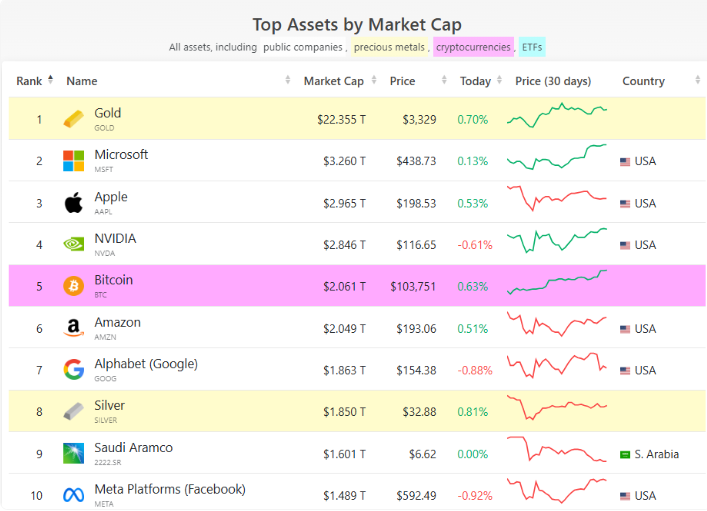Toggle the cryptocurrencies filter

473,47
